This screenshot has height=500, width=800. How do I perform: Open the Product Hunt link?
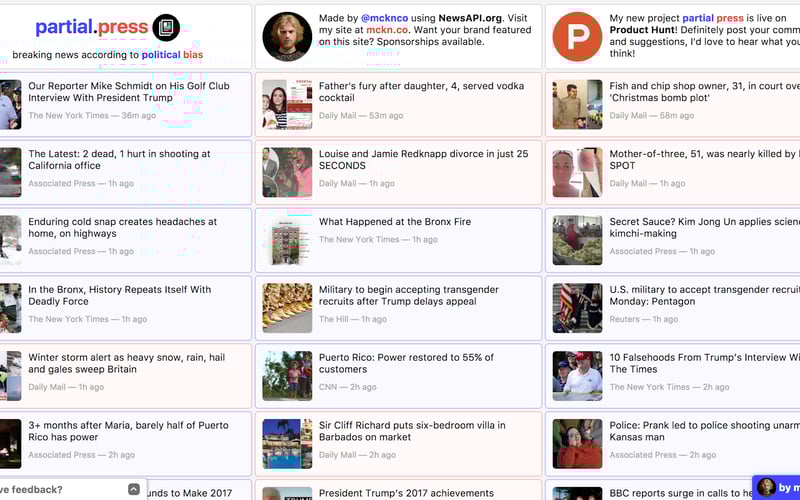click(x=642, y=30)
